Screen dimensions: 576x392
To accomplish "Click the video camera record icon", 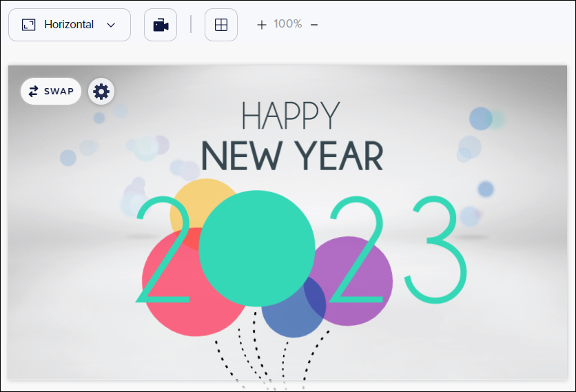I will [x=161, y=25].
